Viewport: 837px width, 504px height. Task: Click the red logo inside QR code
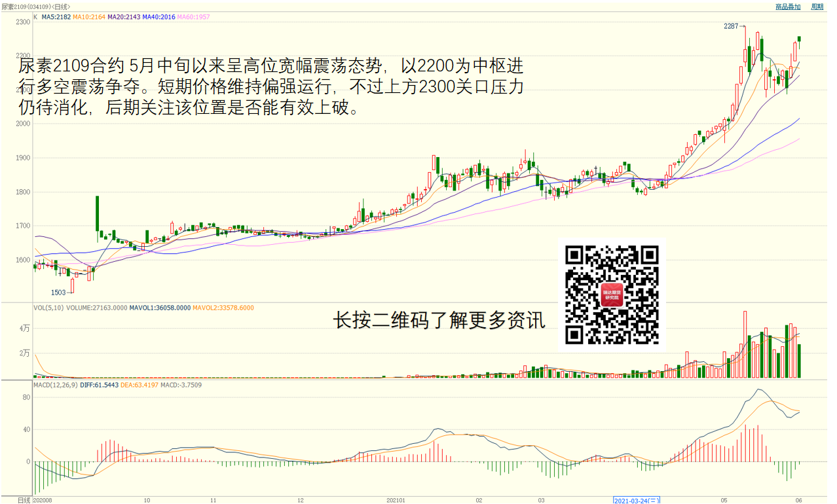(x=612, y=295)
